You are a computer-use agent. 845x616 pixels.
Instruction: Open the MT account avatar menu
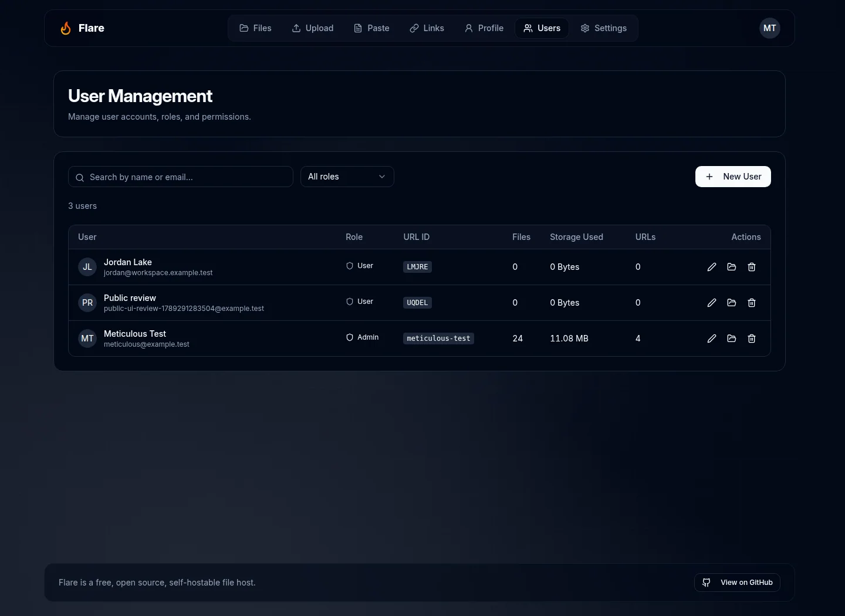point(770,28)
